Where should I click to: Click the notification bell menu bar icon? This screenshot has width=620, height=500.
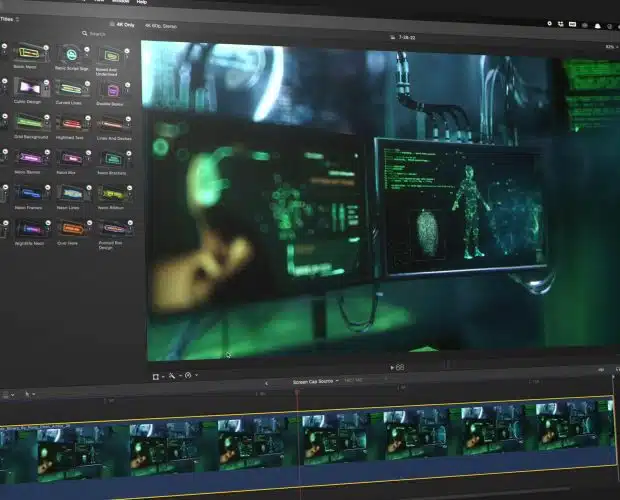coord(597,26)
